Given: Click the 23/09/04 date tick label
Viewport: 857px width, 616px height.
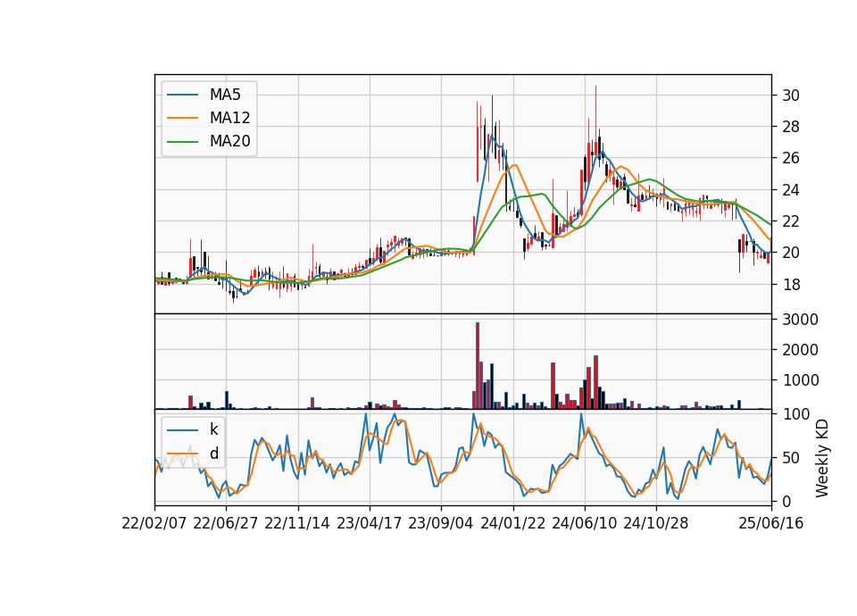Looking at the screenshot, I should point(440,523).
